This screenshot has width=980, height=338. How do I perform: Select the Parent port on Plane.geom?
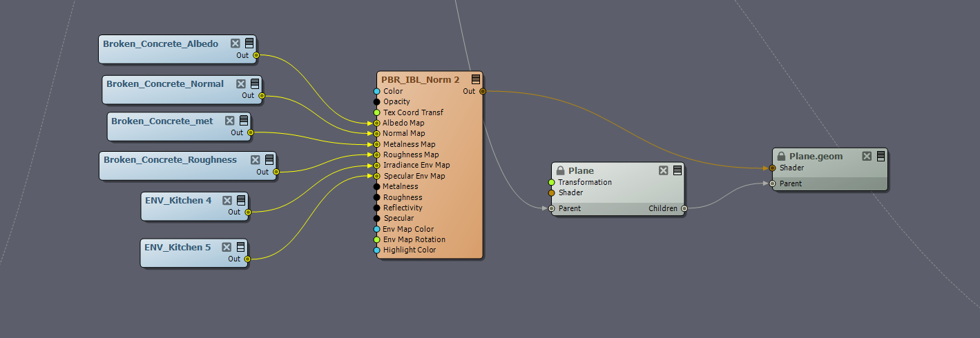(772, 183)
